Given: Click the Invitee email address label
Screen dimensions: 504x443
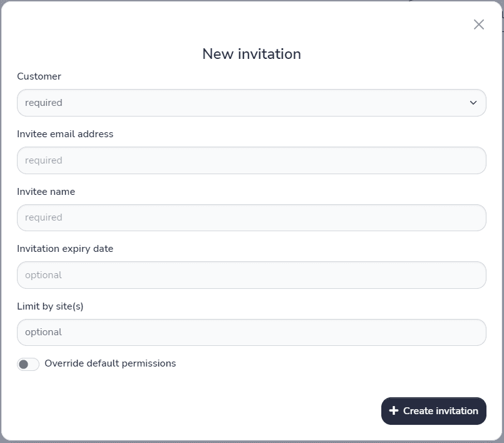Looking at the screenshot, I should [x=65, y=134].
